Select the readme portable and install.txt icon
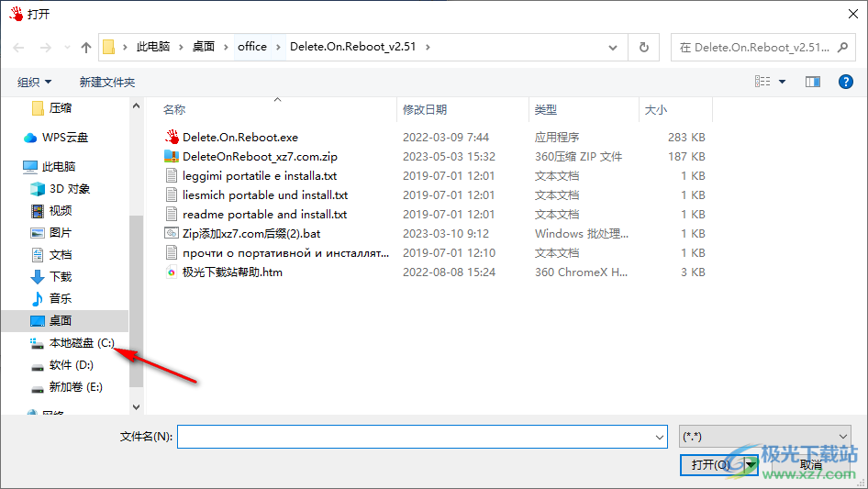The height and width of the screenshot is (489, 868). click(x=172, y=215)
